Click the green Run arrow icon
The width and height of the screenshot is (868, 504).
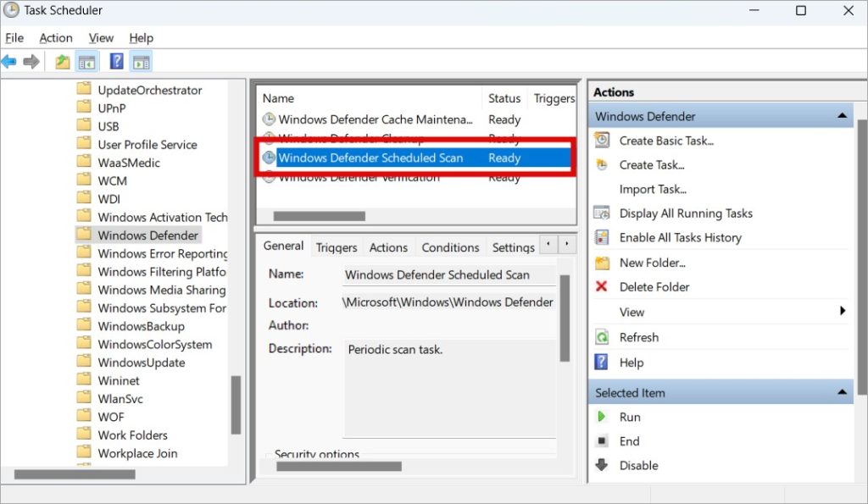(x=601, y=417)
